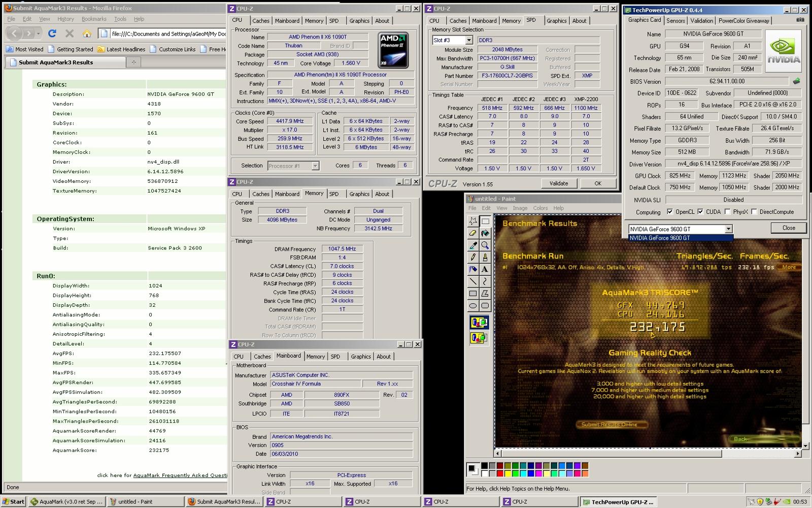Select the Polygon tool in Paint
812x508 pixels.
click(485, 294)
